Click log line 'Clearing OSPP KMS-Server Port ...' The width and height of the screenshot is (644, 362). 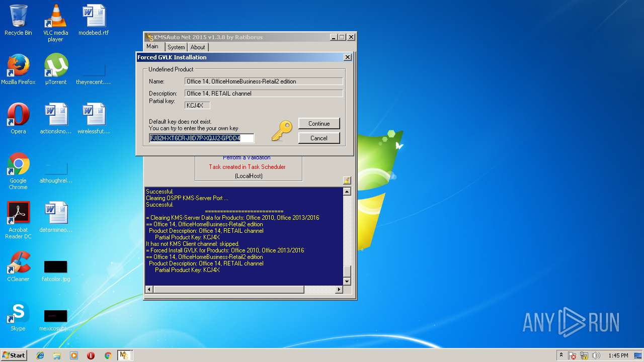point(187,198)
